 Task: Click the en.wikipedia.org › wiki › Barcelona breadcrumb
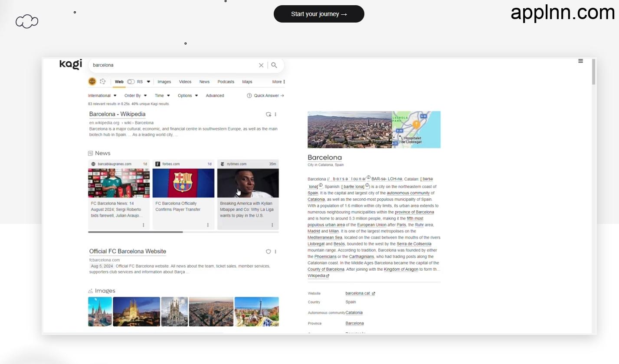tap(121, 123)
